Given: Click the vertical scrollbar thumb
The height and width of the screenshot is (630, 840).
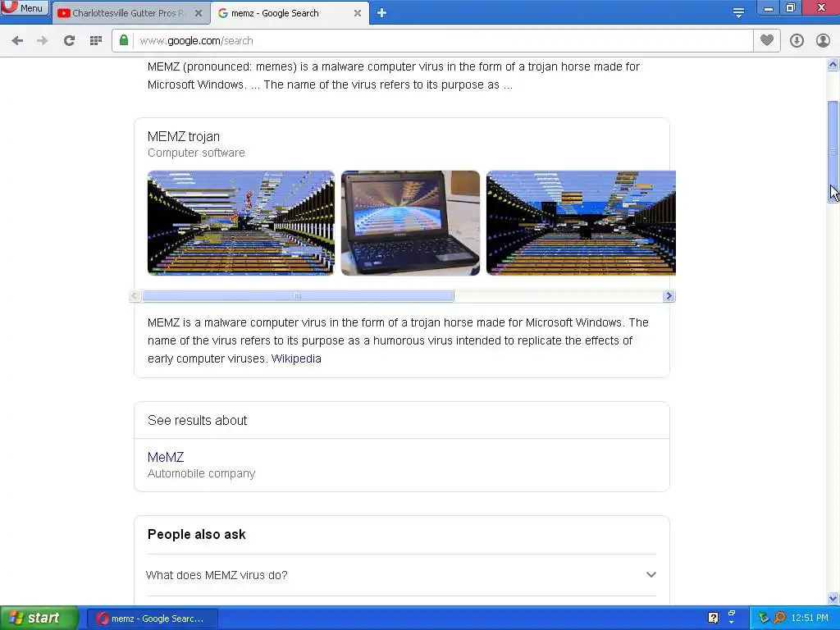Looking at the screenshot, I should [833, 152].
